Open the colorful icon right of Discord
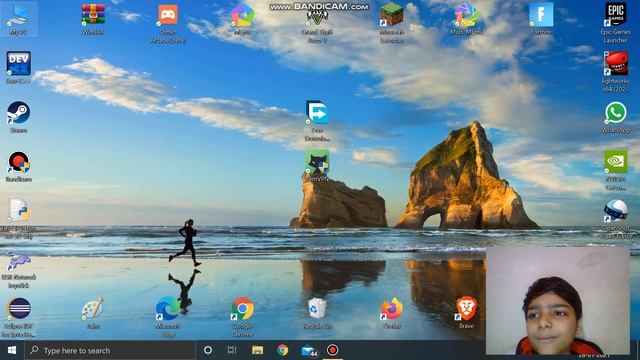This screenshot has height=360, width=640. point(242,20)
